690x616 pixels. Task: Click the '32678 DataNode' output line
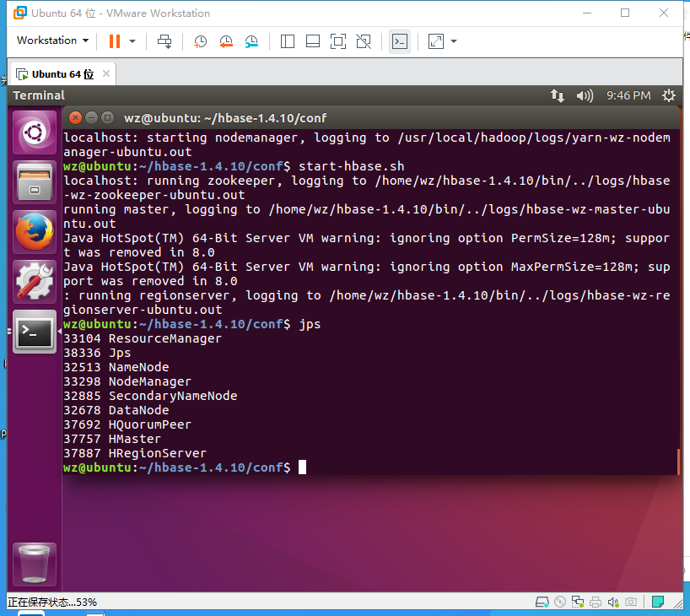(116, 410)
